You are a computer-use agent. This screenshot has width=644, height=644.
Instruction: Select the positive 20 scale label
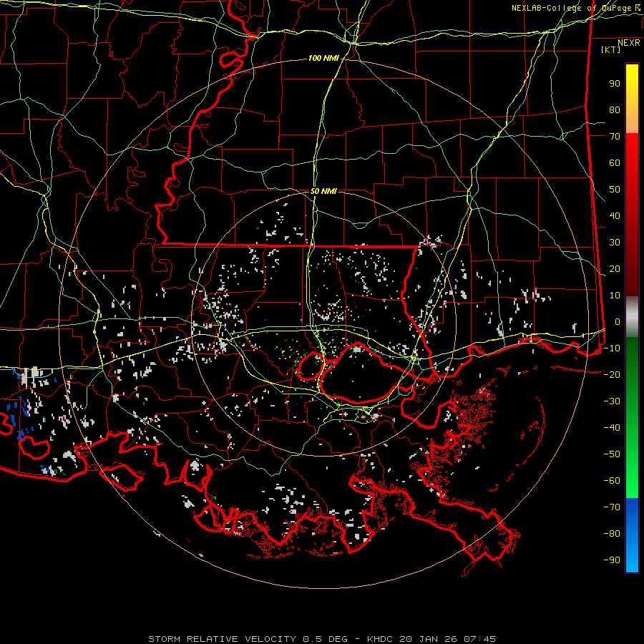coord(615,268)
